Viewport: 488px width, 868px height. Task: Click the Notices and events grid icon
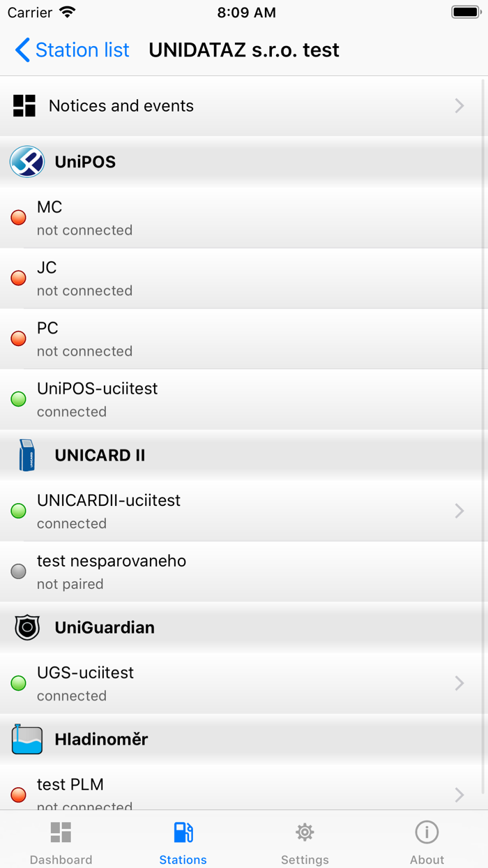click(x=24, y=105)
